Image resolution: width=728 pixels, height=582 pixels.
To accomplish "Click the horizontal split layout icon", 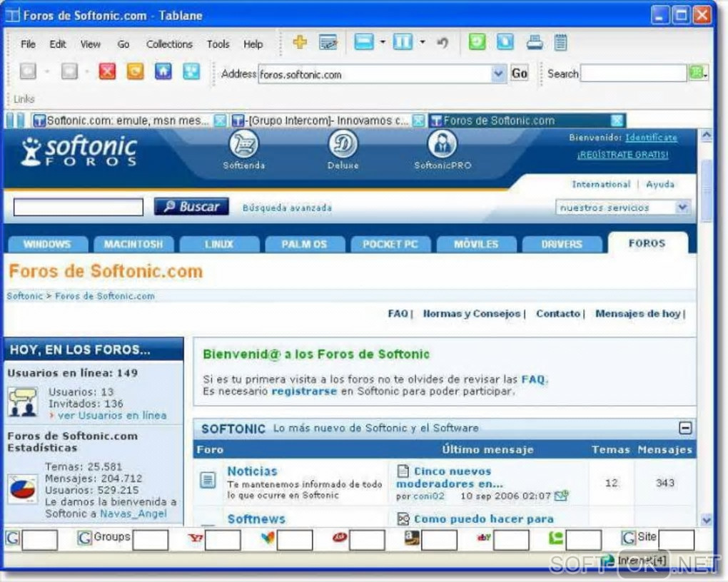I will click(x=364, y=42).
